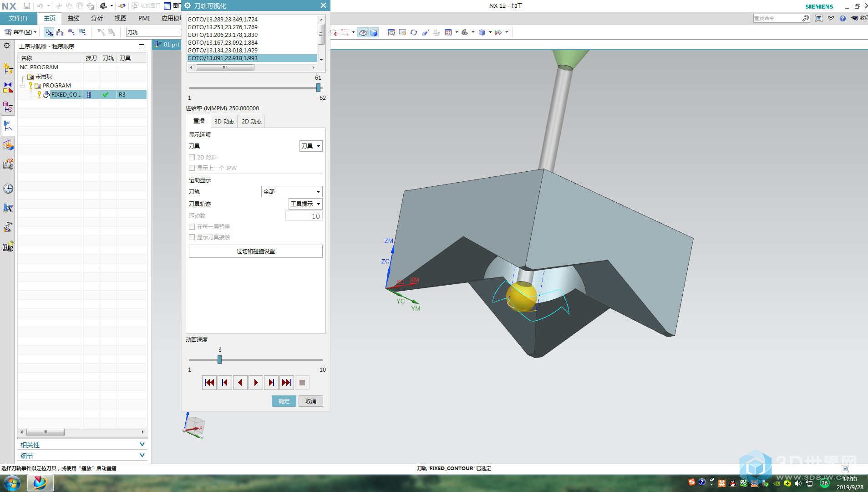Open the Process Studio sidebar icon
Viewport: 868px width, 492px height.
point(8,208)
